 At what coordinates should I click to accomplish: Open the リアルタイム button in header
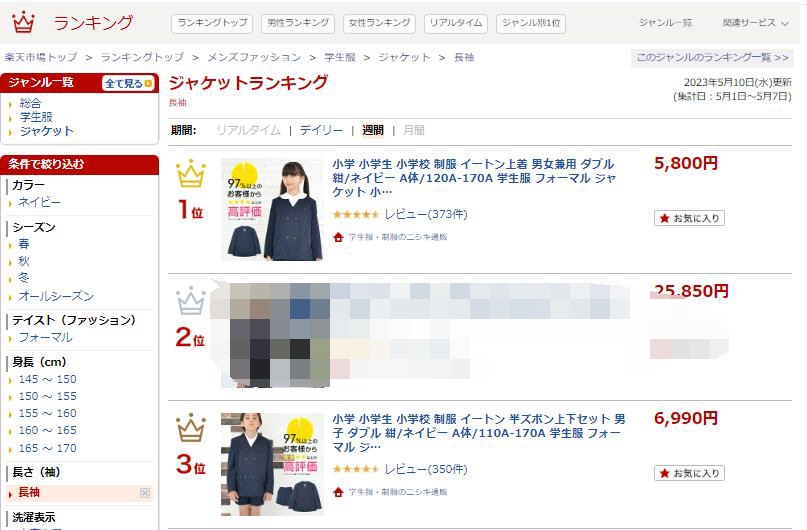point(455,23)
